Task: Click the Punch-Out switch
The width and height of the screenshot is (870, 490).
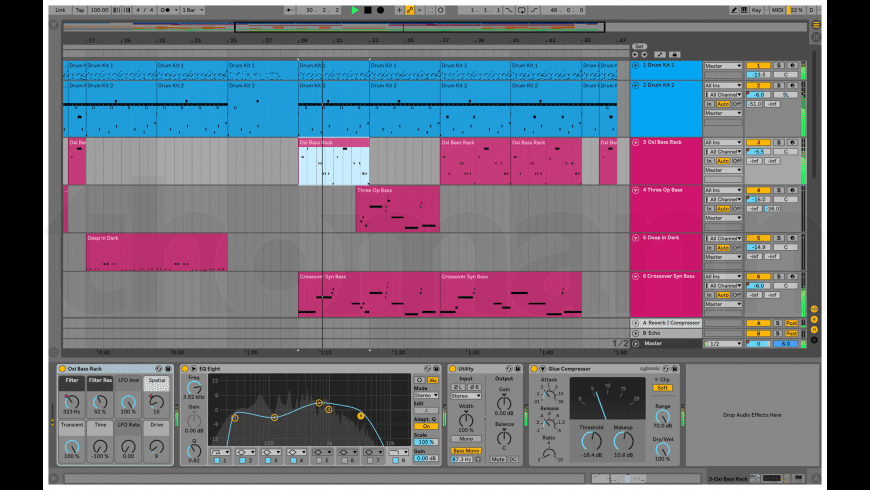Action: click(x=534, y=10)
